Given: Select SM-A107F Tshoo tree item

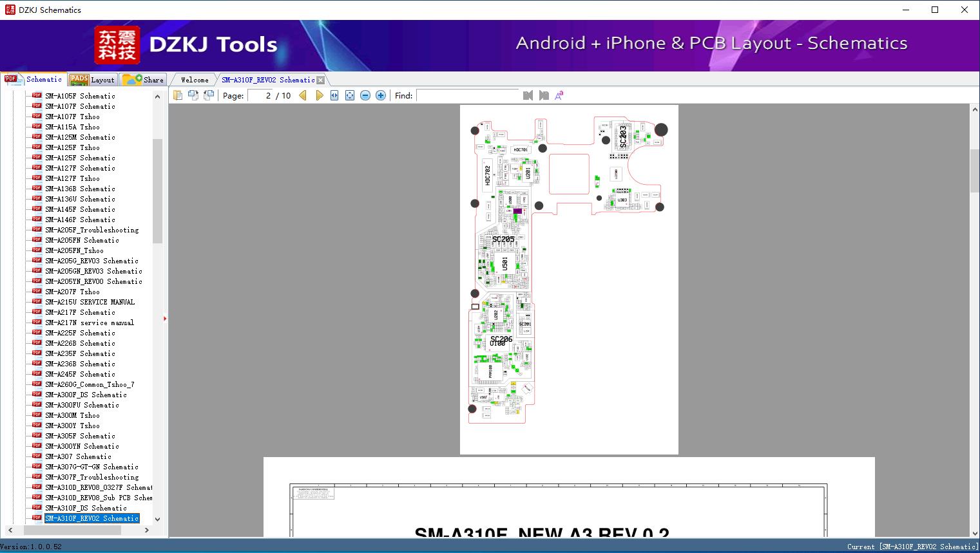Looking at the screenshot, I should pos(72,117).
